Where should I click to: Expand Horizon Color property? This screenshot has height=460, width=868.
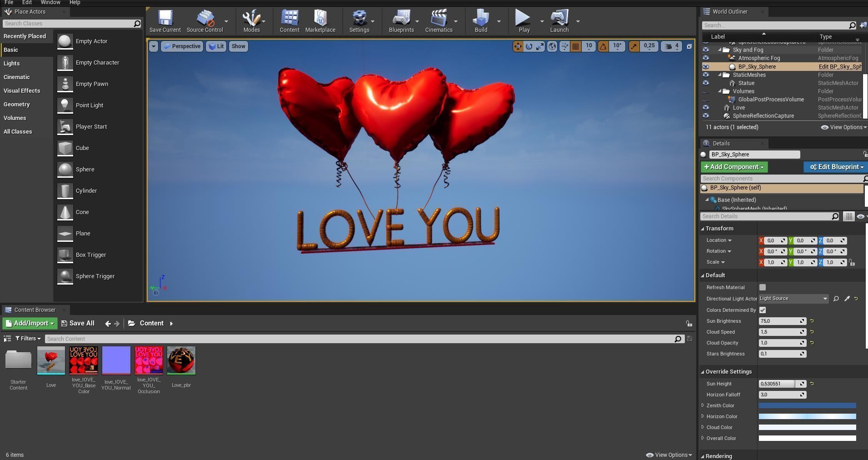pos(703,416)
